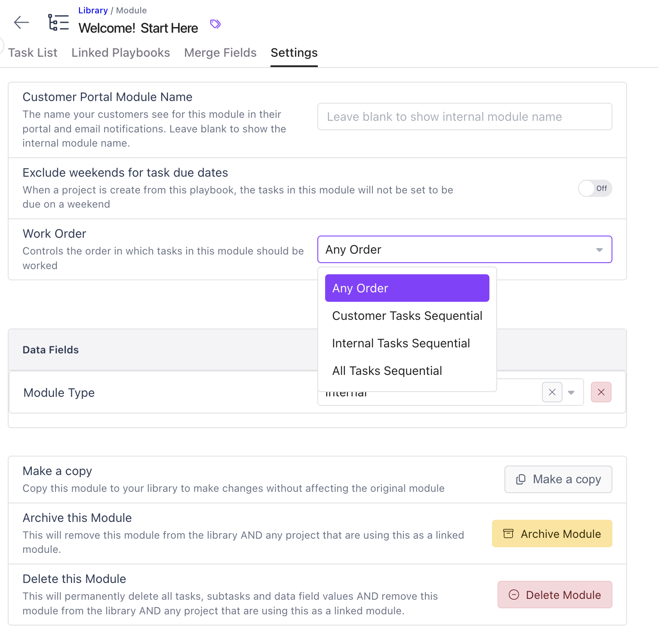Click the back arrow icon

coord(21,23)
